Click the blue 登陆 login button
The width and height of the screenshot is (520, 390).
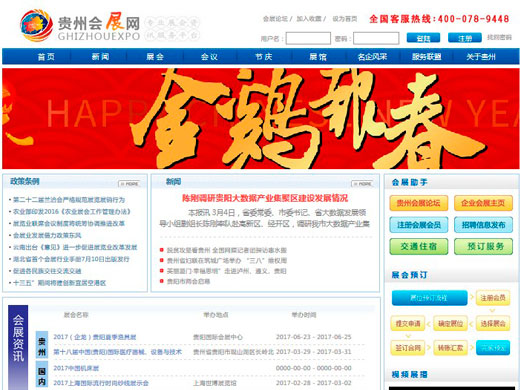[423, 38]
